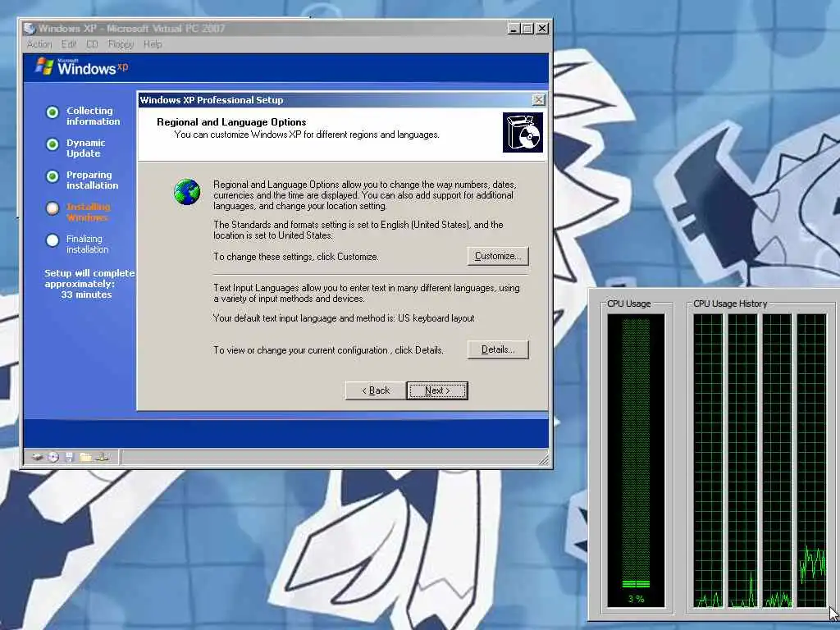Click the fourth CPU Usage History graph
The height and width of the screenshot is (630, 840).
click(x=811, y=461)
